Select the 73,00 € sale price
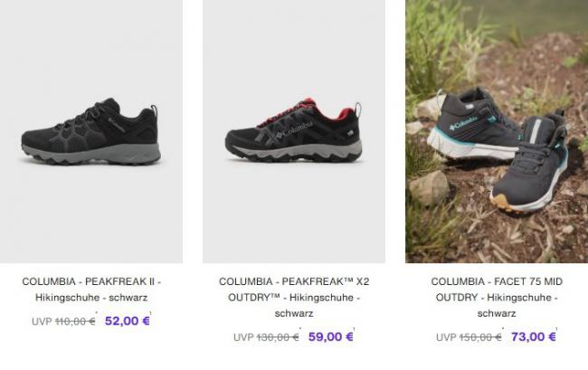This screenshot has width=588, height=370. point(533,337)
